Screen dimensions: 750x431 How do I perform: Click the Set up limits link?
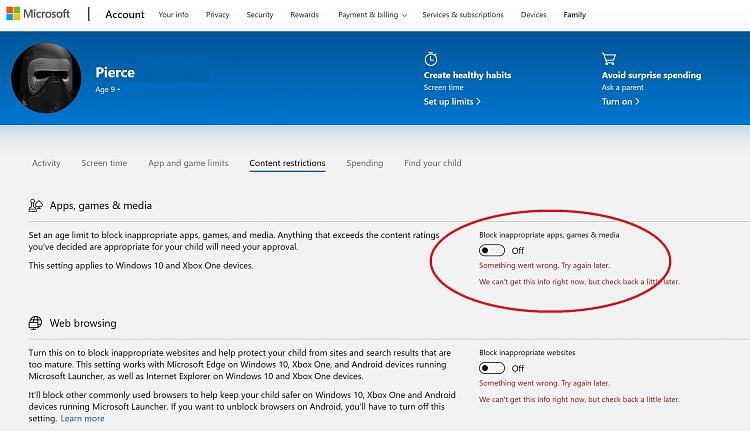pos(452,101)
